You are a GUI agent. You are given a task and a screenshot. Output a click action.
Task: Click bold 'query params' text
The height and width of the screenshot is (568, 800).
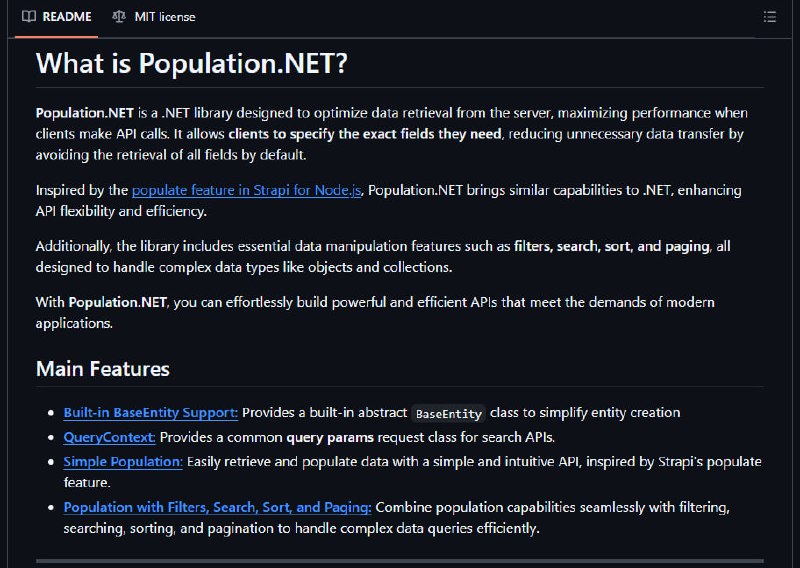pyautogui.click(x=330, y=437)
